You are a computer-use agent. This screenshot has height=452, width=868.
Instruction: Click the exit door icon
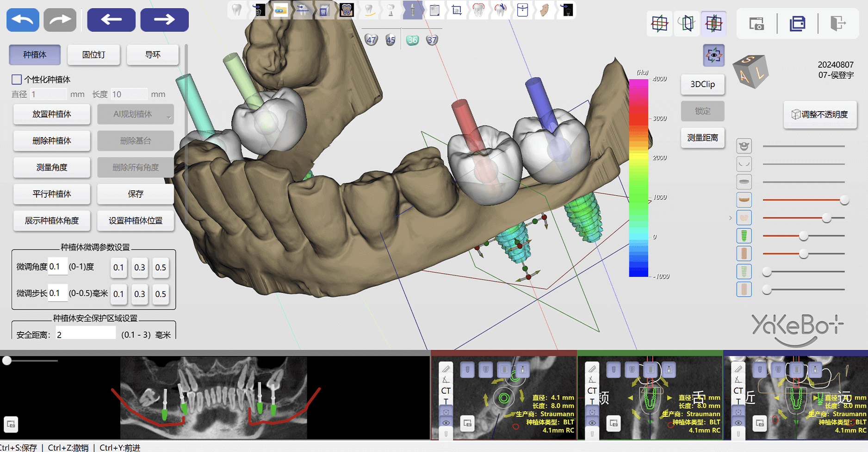point(837,23)
